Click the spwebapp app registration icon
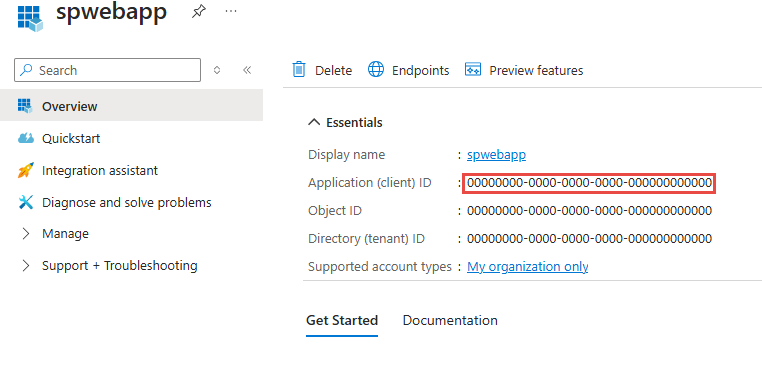Image resolution: width=762 pixels, height=368 pixels. point(30,18)
